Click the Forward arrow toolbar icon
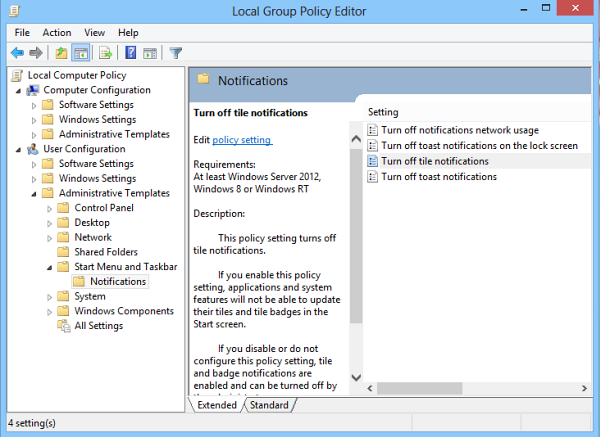The height and width of the screenshot is (437, 600). click(36, 53)
